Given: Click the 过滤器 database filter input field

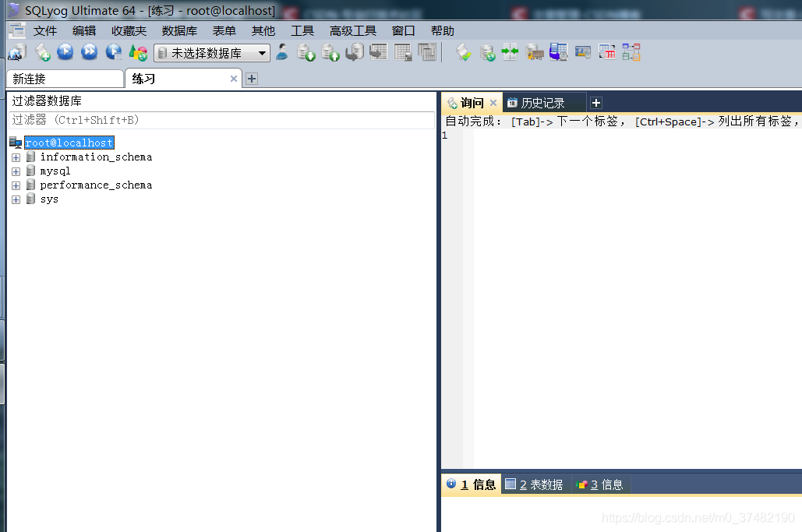Looking at the screenshot, I should click(221, 120).
